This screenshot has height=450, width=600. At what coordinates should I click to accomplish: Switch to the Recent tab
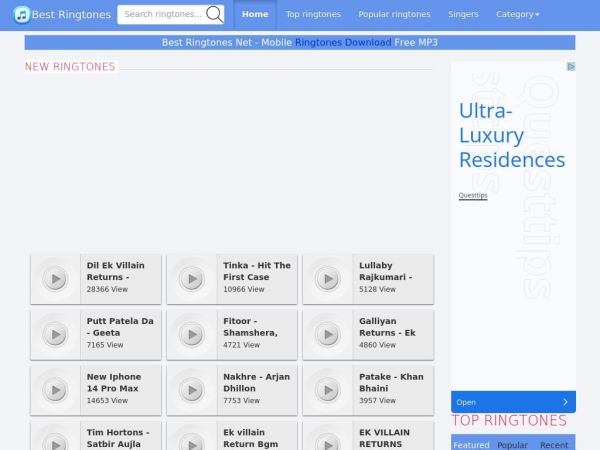click(553, 444)
